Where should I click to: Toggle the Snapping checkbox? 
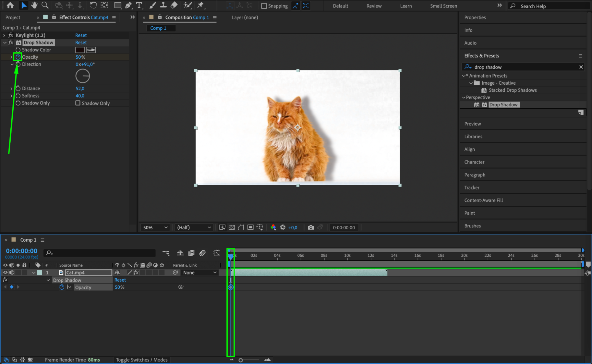tap(264, 6)
